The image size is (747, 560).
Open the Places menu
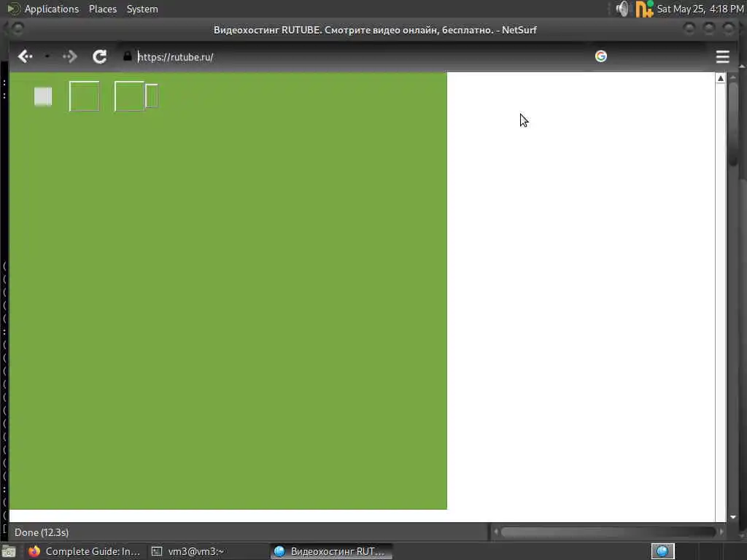[102, 9]
